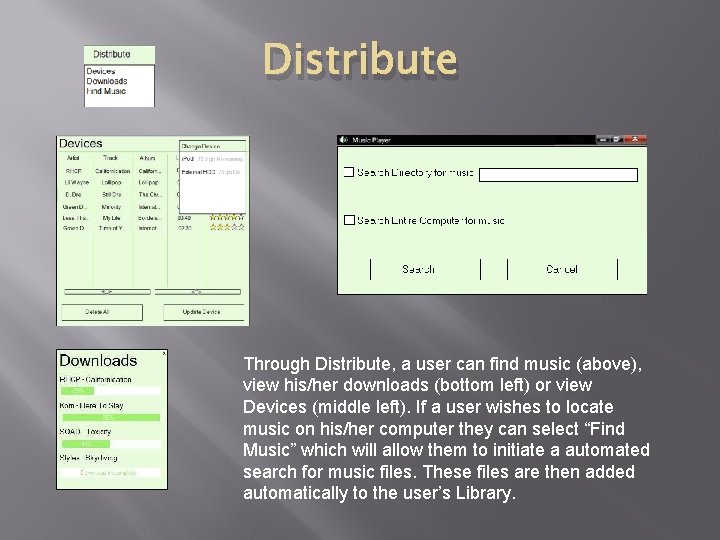Screen dimensions: 720x540
Task: Click the Update Device button
Action: pyautogui.click(x=204, y=312)
